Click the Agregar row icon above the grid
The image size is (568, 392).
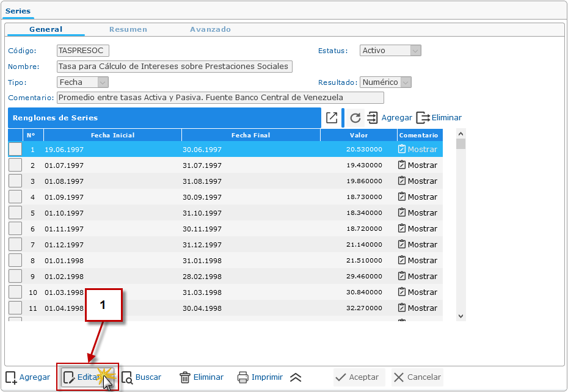click(x=373, y=118)
